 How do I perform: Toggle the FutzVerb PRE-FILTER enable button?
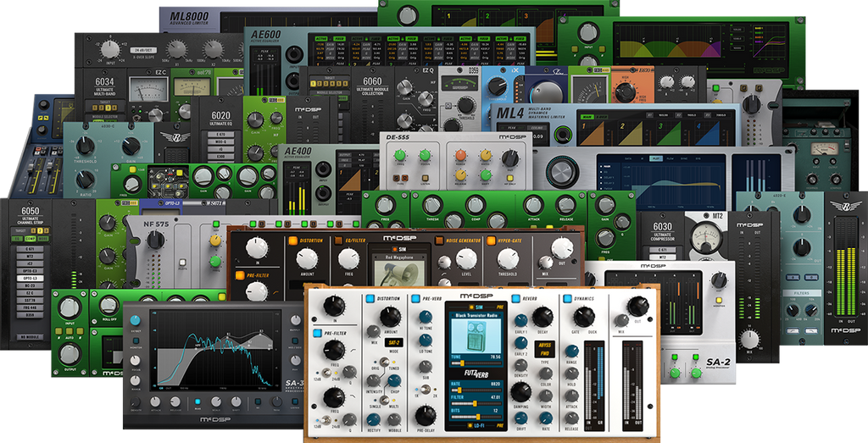[x=318, y=333]
